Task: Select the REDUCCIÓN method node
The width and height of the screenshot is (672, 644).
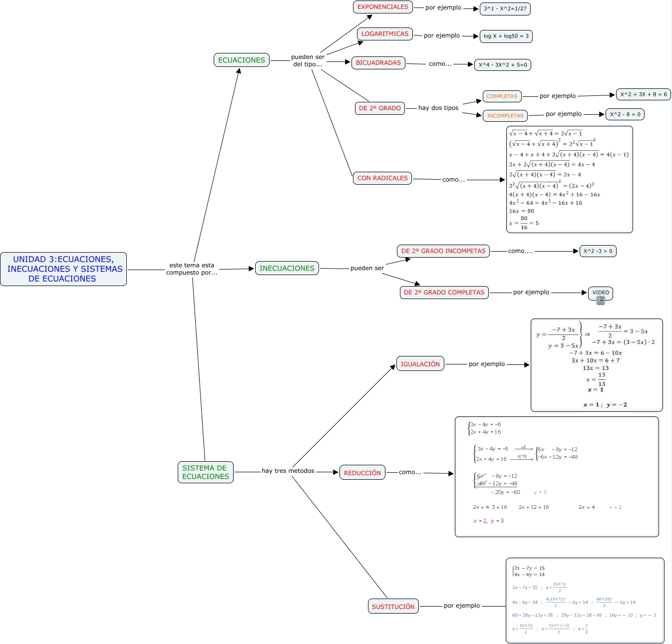Action: point(362,473)
